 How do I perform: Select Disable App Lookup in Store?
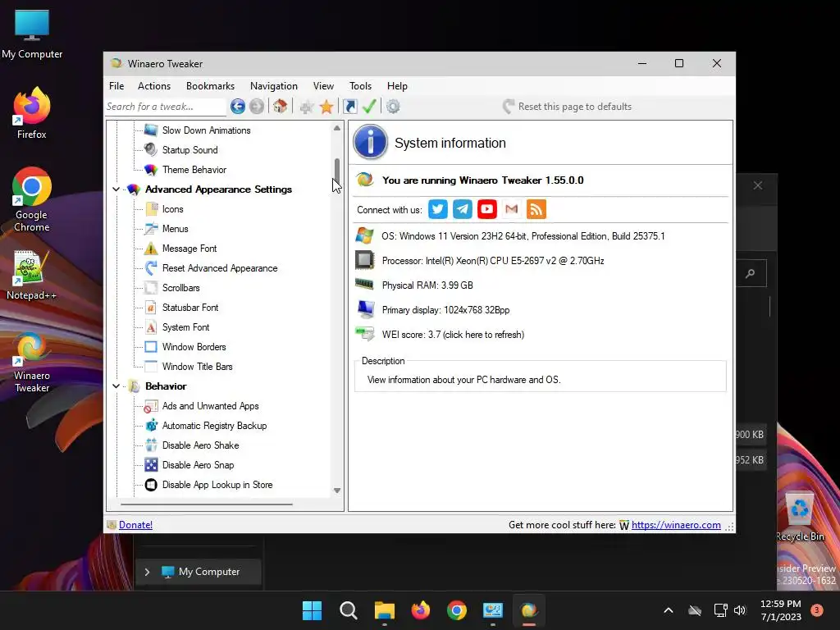217,485
